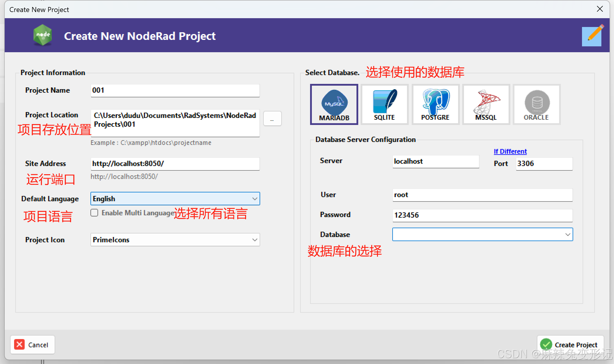Browse for the project location folder
The height and width of the screenshot is (364, 614).
click(x=272, y=119)
